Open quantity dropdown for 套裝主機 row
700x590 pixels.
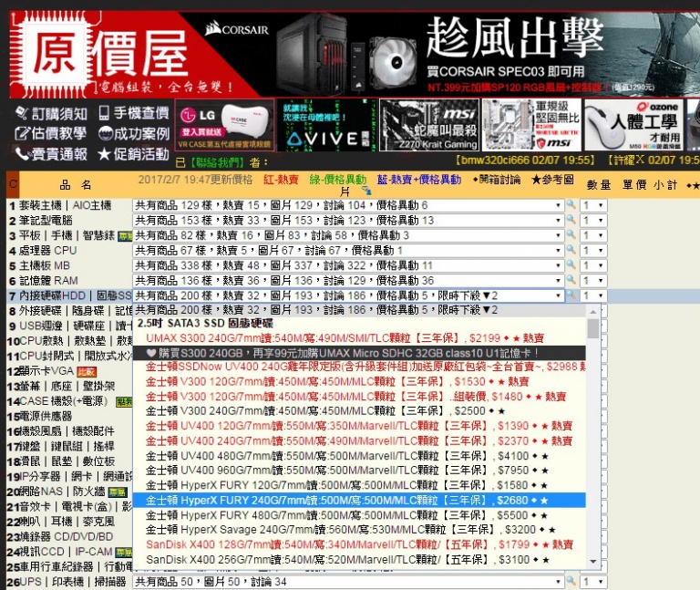[593, 205]
